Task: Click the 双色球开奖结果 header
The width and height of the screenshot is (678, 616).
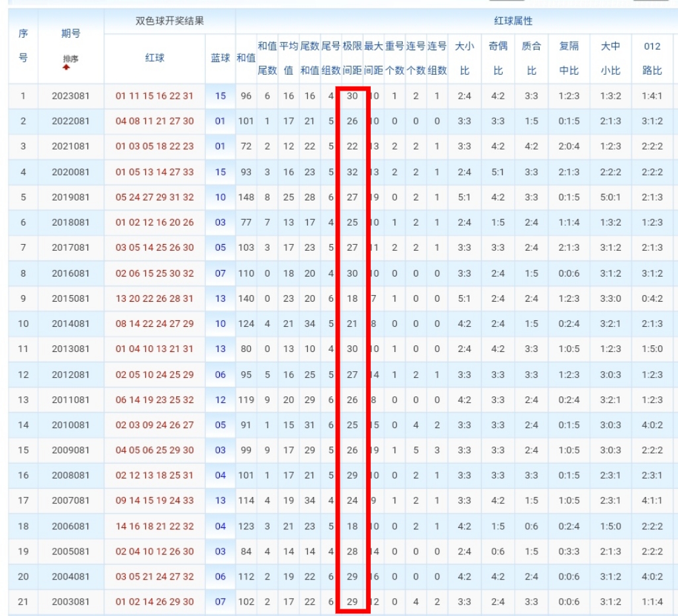Action: [169, 21]
